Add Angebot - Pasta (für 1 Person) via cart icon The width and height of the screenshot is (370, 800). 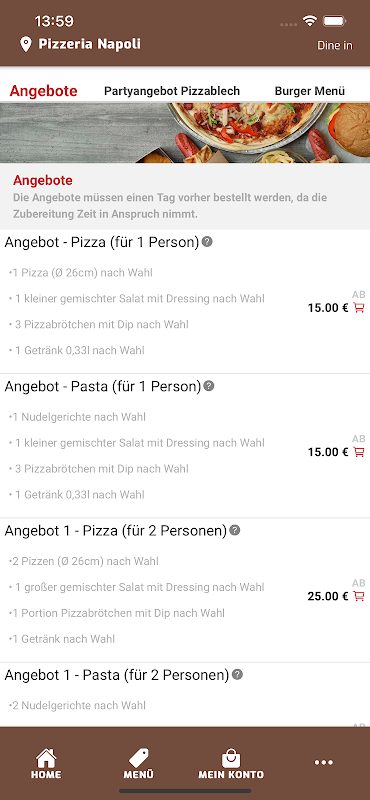click(359, 452)
